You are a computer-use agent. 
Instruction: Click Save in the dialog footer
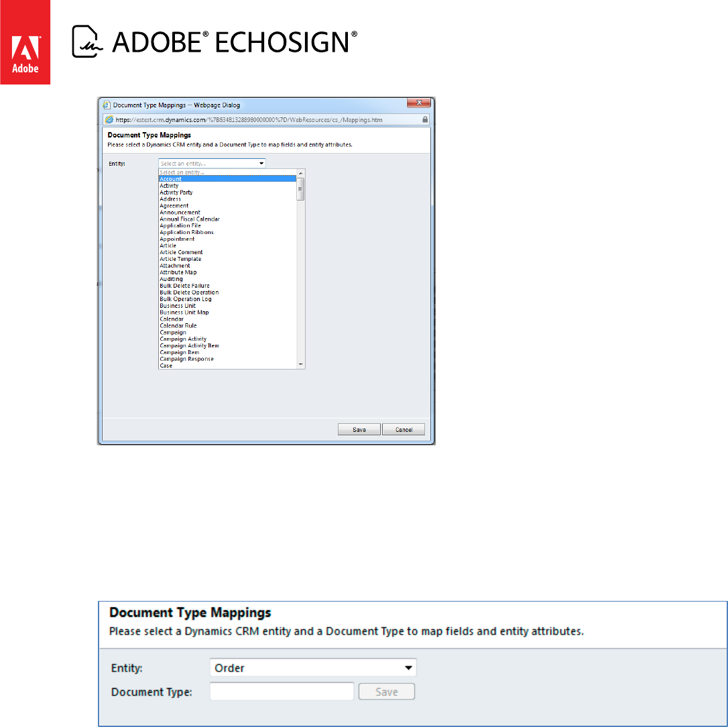click(x=359, y=430)
